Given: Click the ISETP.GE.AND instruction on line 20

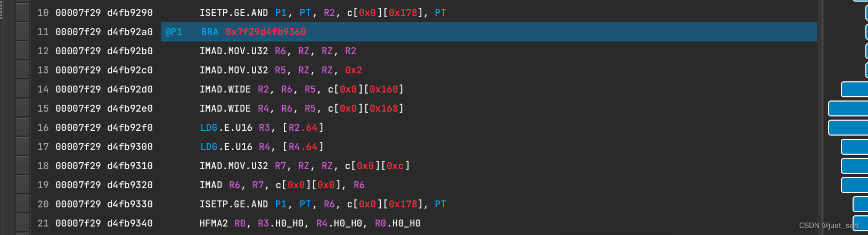Looking at the screenshot, I should point(323,204).
